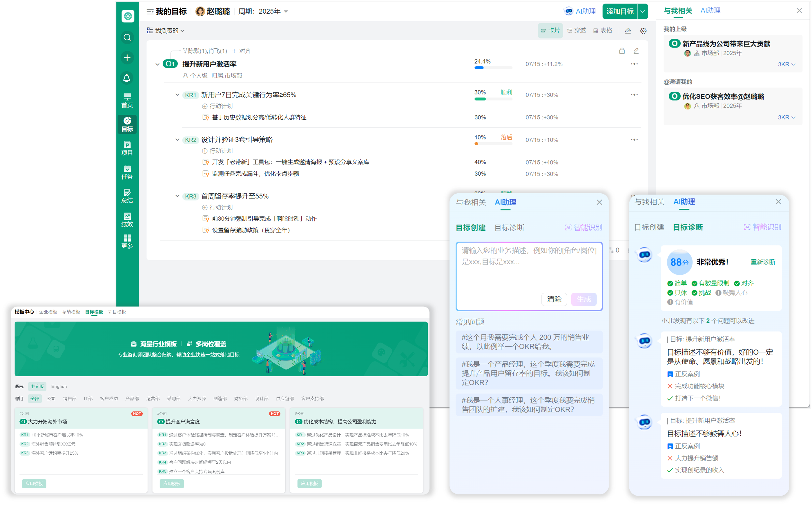The width and height of the screenshot is (812, 506).
Task: Click the KR1 30% progress bar
Action: click(x=493, y=99)
